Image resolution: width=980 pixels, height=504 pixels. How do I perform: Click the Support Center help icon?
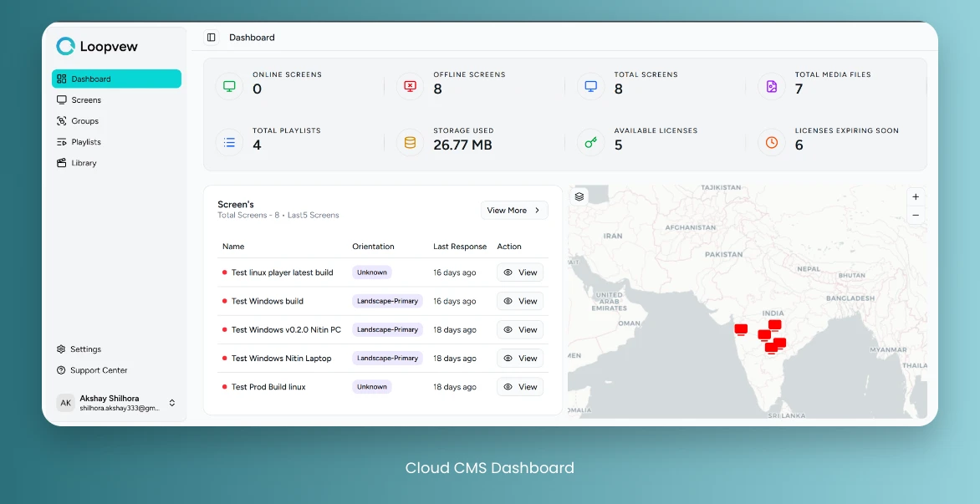click(61, 370)
